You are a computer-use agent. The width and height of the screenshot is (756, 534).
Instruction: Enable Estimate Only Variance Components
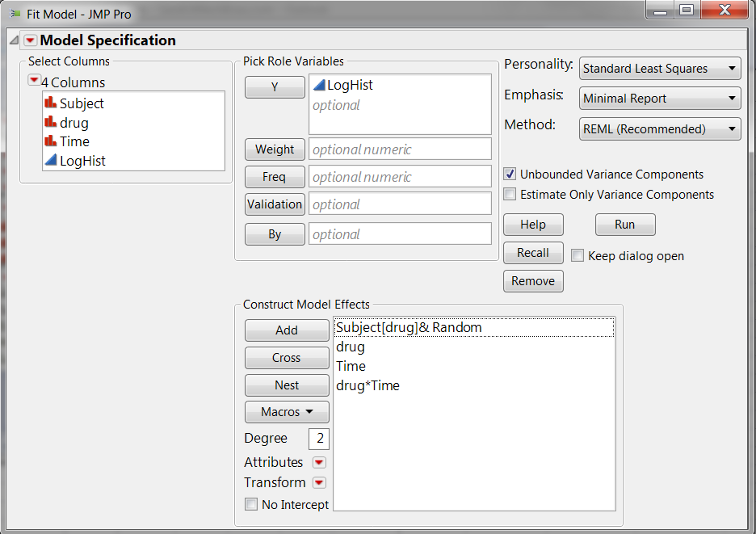(x=510, y=194)
